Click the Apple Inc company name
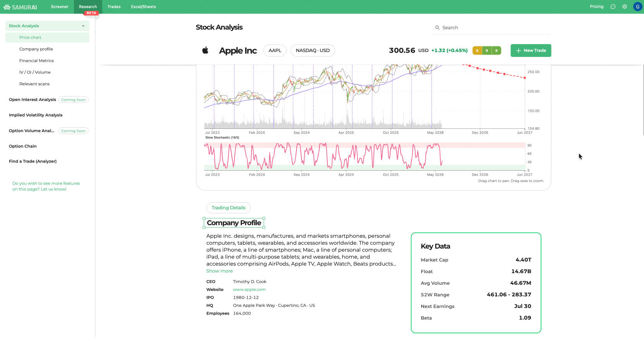The height and width of the screenshot is (337, 644). click(238, 51)
